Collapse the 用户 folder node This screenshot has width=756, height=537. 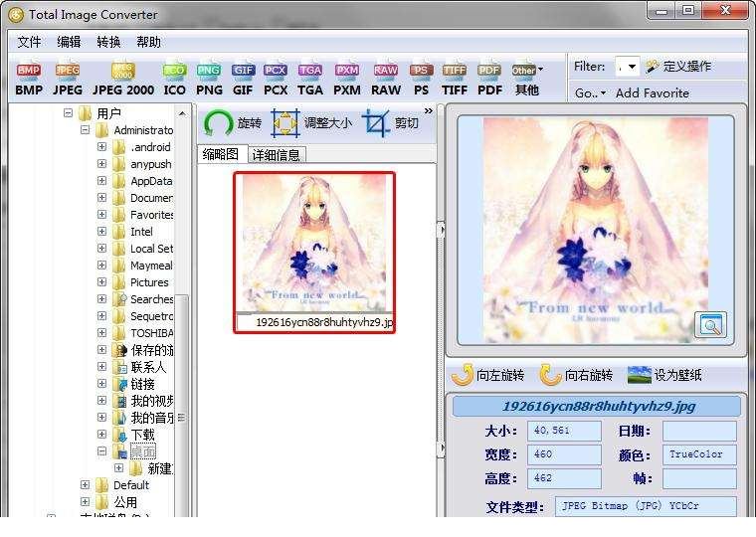pyautogui.click(x=68, y=112)
